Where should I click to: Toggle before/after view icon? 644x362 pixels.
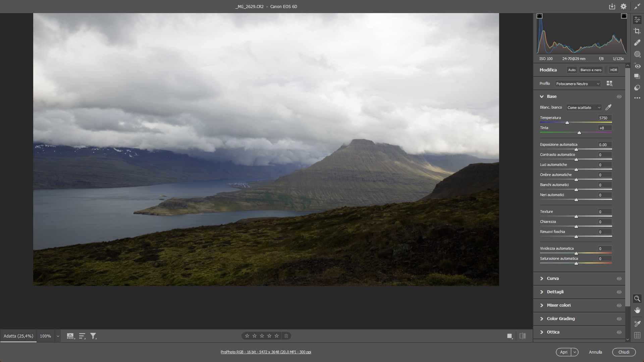point(523,336)
